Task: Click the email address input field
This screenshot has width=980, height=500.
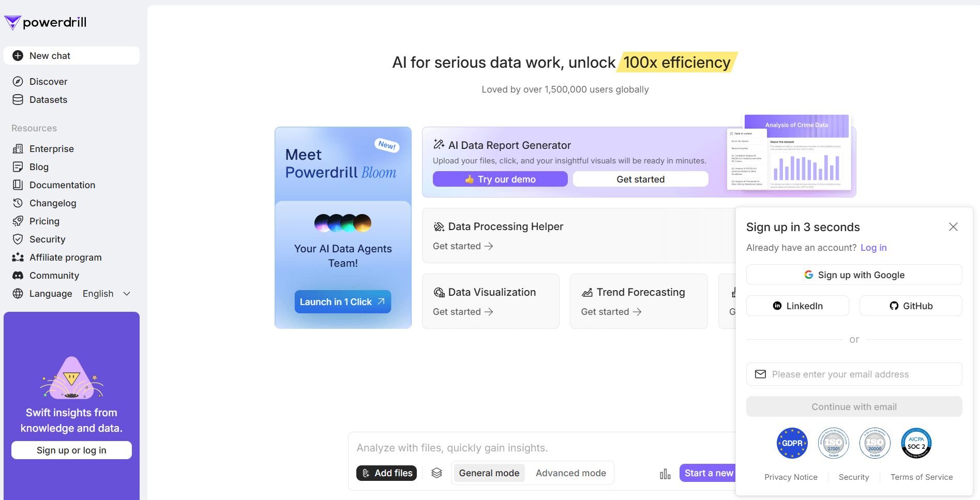Action: (x=854, y=374)
